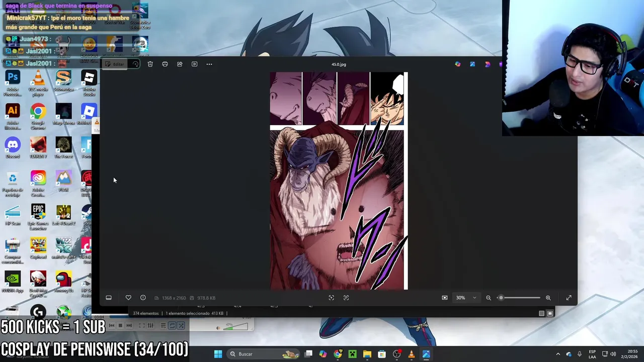The width and height of the screenshot is (644, 362).
Task: Click VLC next track button
Action: (129, 326)
